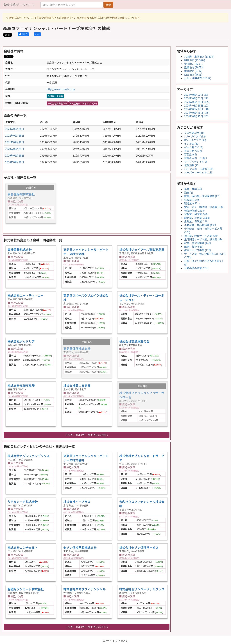Open the 2023年02月28日 settlement link
The image size is (231, 644).
pyautogui.click(x=15, y=129)
